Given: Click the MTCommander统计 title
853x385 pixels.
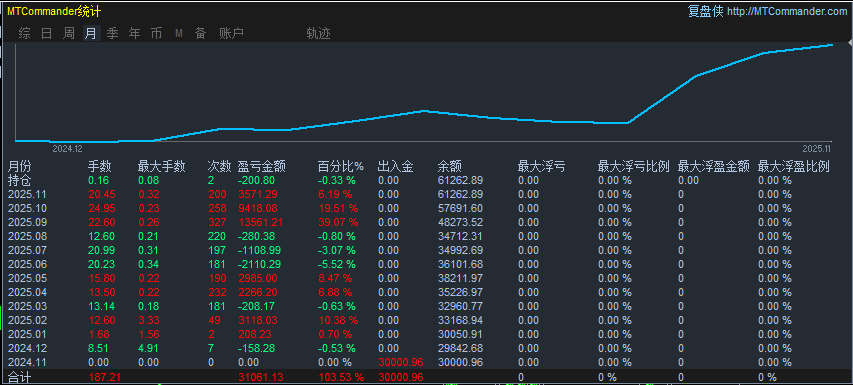Looking at the screenshot, I should click(54, 11).
